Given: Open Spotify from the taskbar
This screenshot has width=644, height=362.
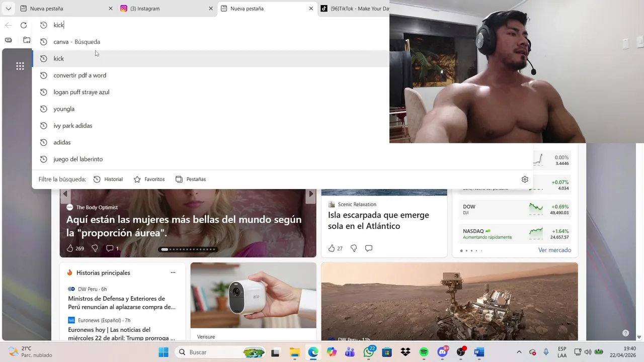Looking at the screenshot, I should (424, 352).
